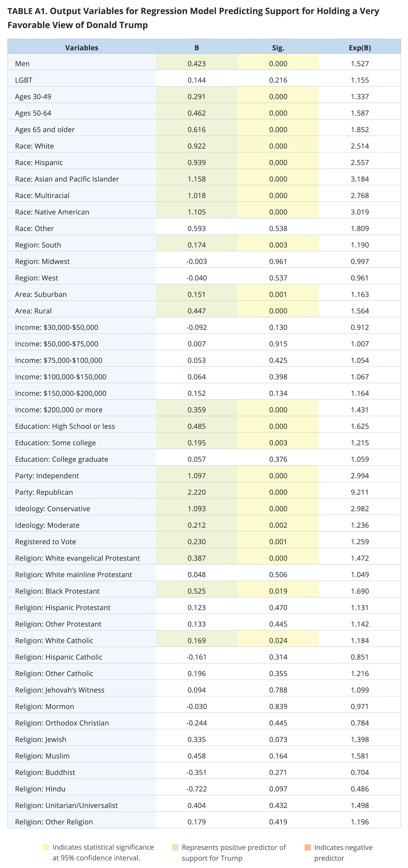Click the orange negative predictor swatch
Screen dimensions: 408x868
click(308, 847)
